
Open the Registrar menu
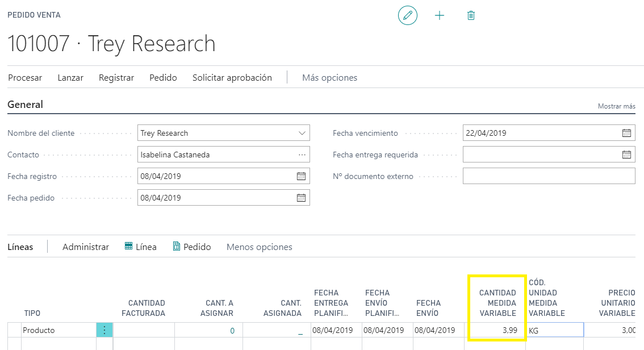116,78
